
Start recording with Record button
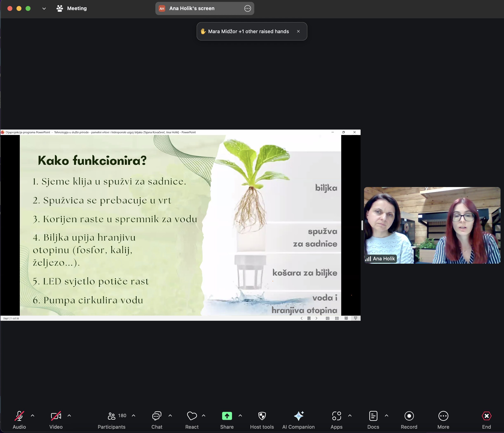click(409, 420)
